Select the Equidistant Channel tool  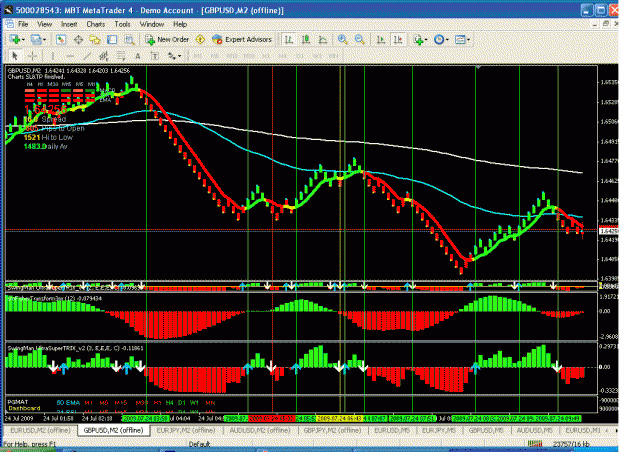click(104, 56)
